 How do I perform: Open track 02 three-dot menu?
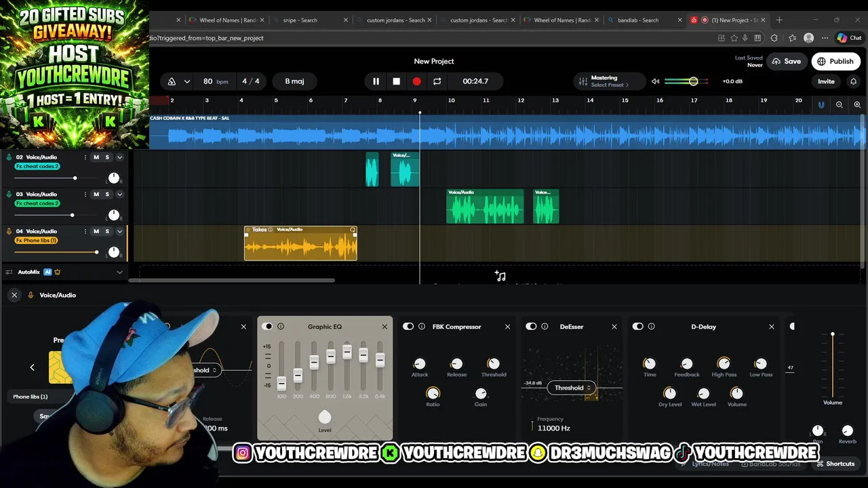85,157
